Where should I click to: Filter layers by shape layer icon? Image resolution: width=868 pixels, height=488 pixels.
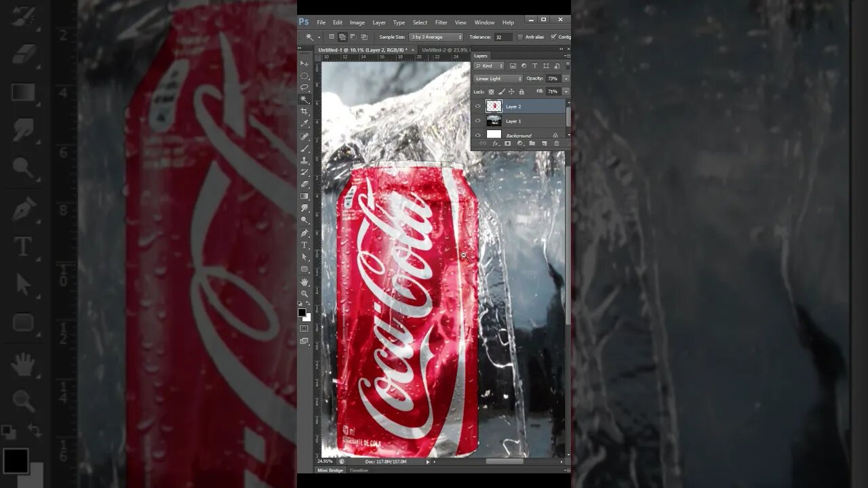click(546, 66)
